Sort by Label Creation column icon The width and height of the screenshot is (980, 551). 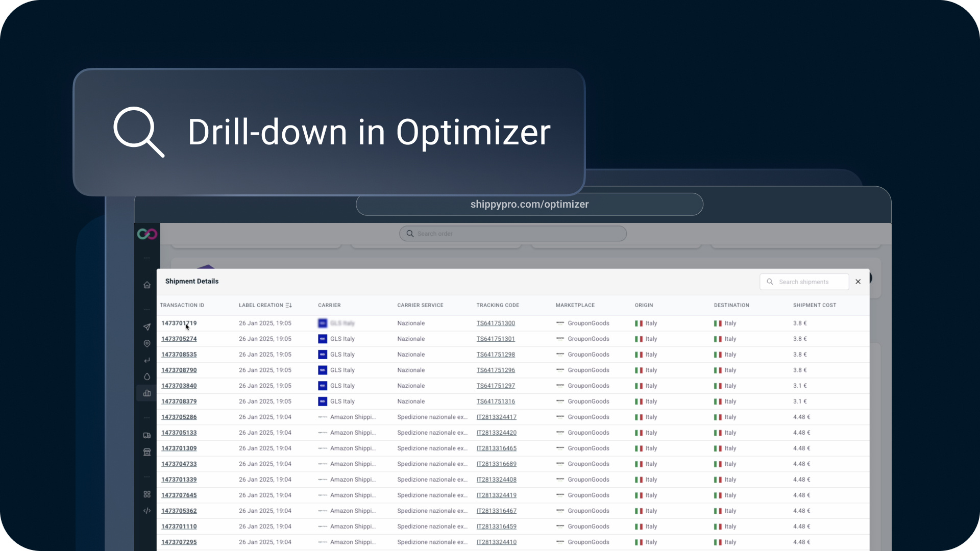(289, 305)
